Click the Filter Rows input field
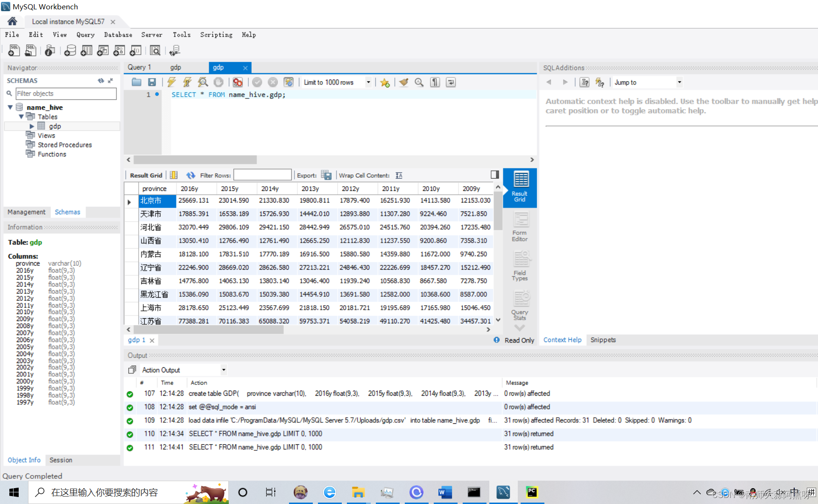The image size is (818, 504). click(x=262, y=175)
